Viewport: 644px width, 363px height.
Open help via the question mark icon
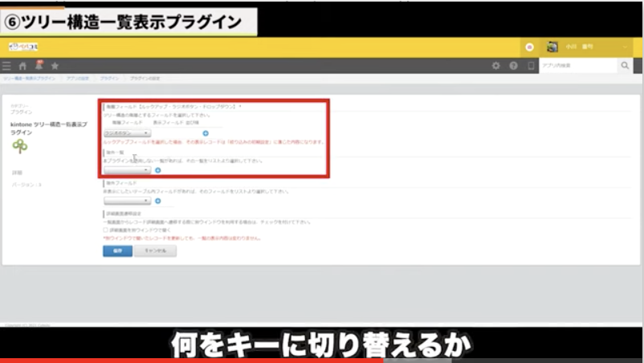[x=513, y=66]
